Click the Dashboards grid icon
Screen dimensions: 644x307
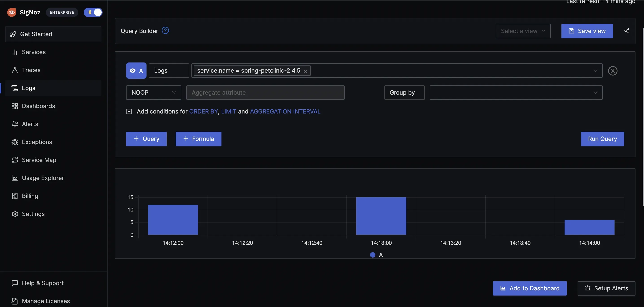[x=15, y=106]
